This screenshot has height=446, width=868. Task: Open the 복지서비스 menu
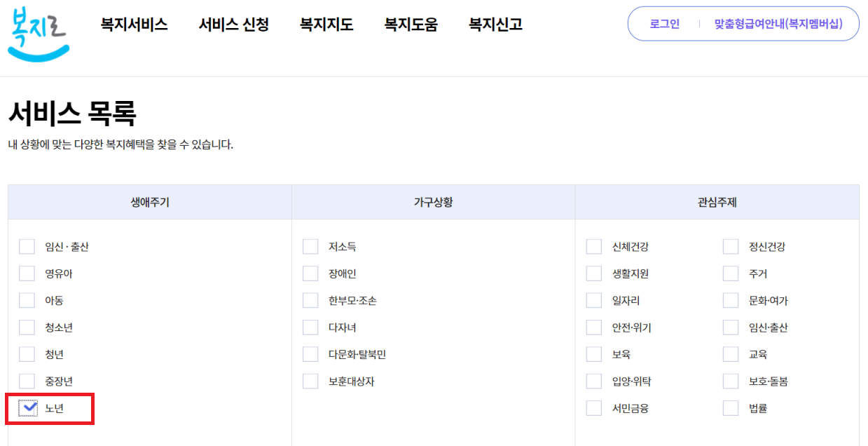click(x=133, y=23)
